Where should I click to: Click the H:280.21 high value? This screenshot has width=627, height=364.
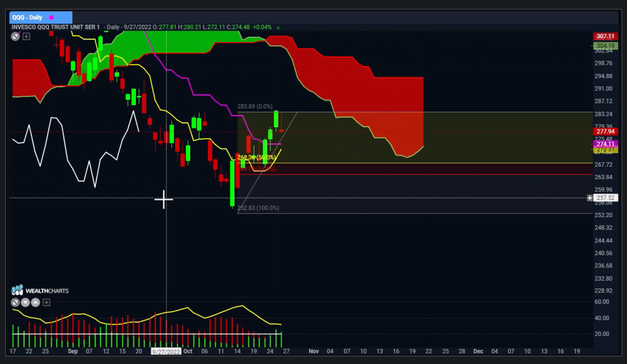(x=190, y=27)
